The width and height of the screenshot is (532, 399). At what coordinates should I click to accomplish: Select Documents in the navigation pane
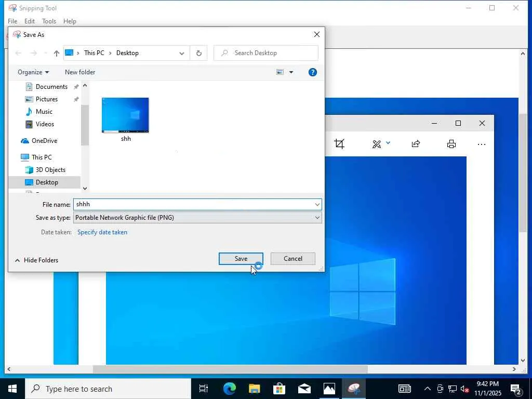[x=51, y=87]
